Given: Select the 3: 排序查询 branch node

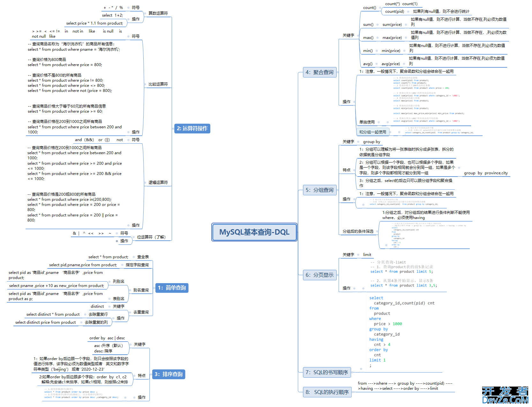Looking at the screenshot, I should (x=169, y=374).
